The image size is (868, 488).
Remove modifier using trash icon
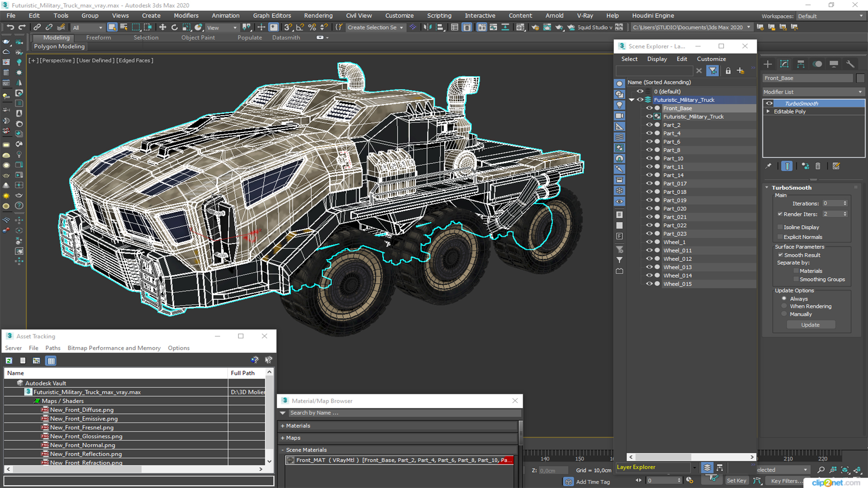click(x=818, y=166)
